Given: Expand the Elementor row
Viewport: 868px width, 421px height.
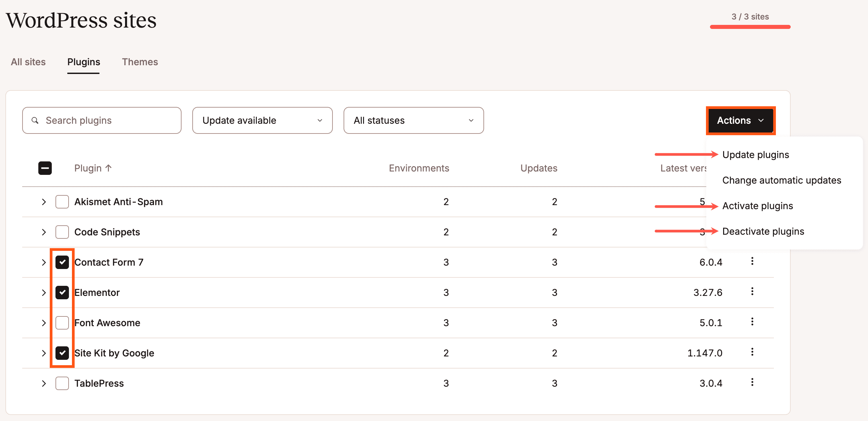Looking at the screenshot, I should pos(44,293).
